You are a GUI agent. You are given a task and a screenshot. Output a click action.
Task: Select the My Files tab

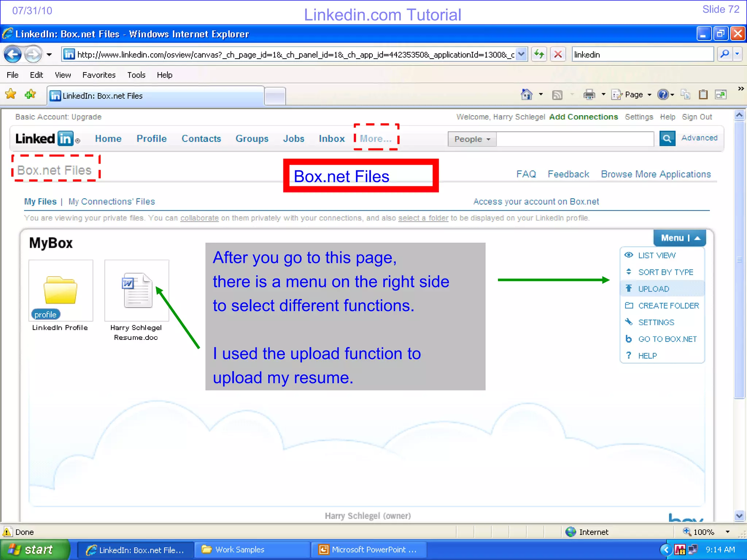click(x=40, y=202)
